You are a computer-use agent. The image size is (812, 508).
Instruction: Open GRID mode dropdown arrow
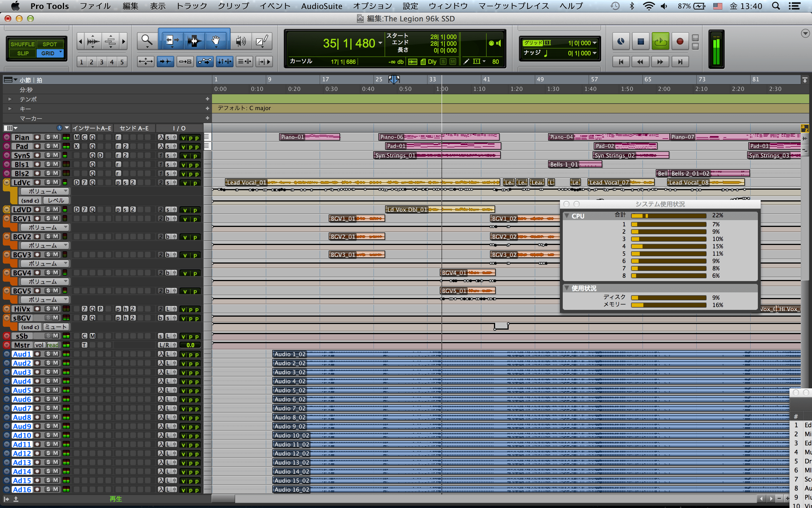(61, 52)
